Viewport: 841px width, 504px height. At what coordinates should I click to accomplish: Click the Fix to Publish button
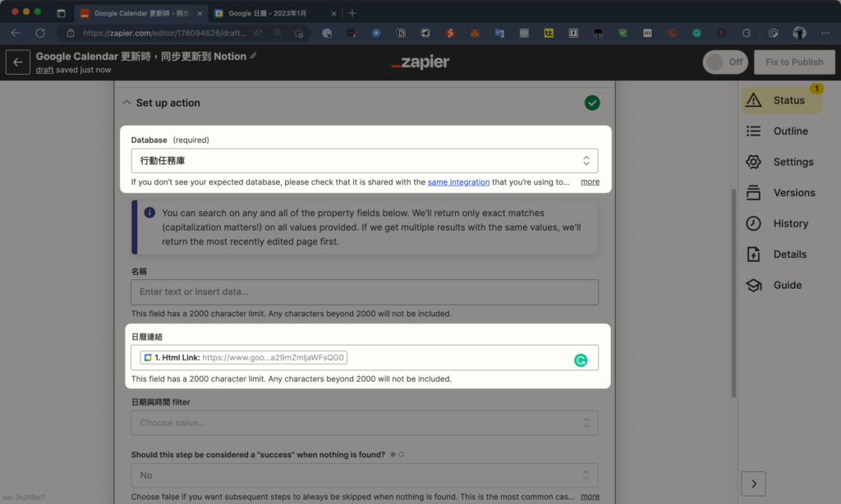tap(794, 62)
